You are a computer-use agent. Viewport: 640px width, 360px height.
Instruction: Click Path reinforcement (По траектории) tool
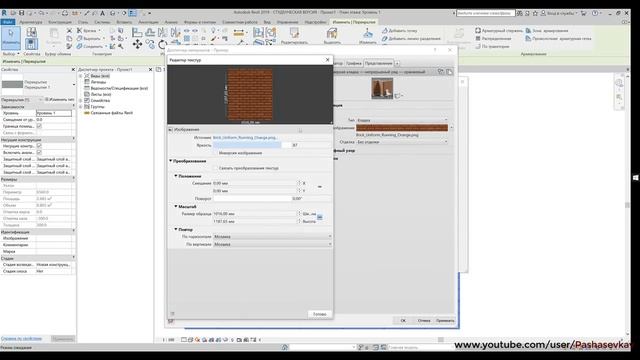(492, 47)
